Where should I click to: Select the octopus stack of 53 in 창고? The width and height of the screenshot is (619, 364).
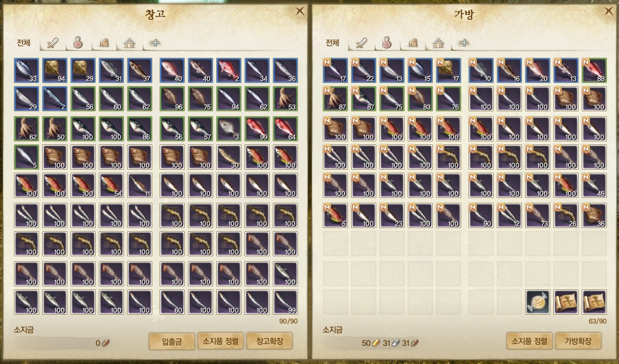pos(285,99)
